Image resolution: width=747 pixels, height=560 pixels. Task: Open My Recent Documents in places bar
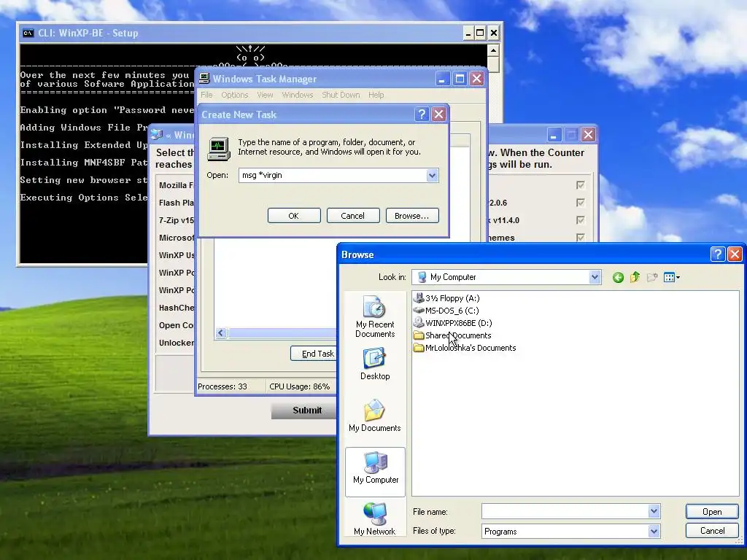click(375, 316)
